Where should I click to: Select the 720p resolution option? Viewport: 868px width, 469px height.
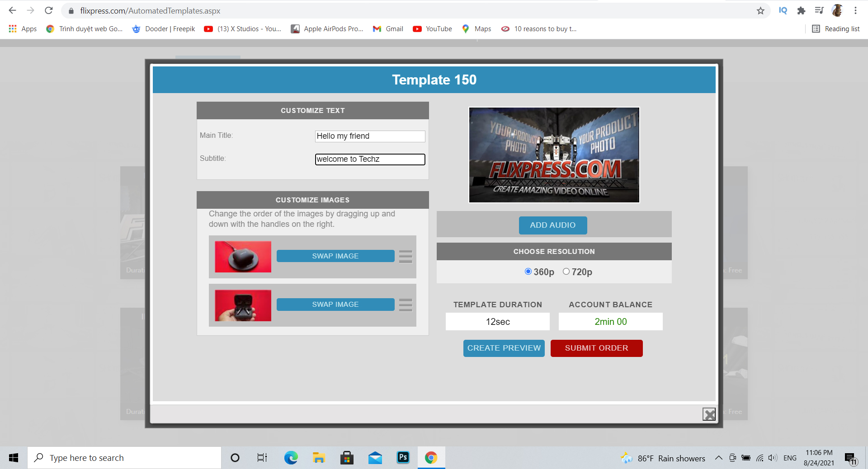566,272
